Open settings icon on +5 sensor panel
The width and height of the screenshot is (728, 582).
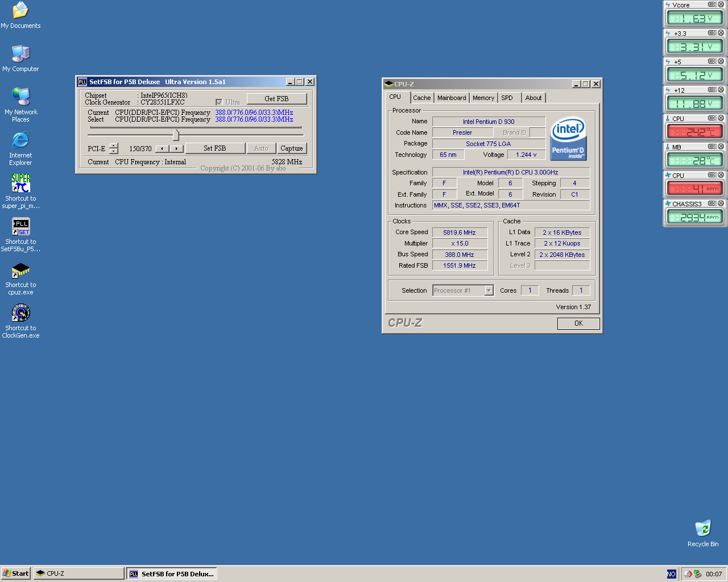pos(712,61)
